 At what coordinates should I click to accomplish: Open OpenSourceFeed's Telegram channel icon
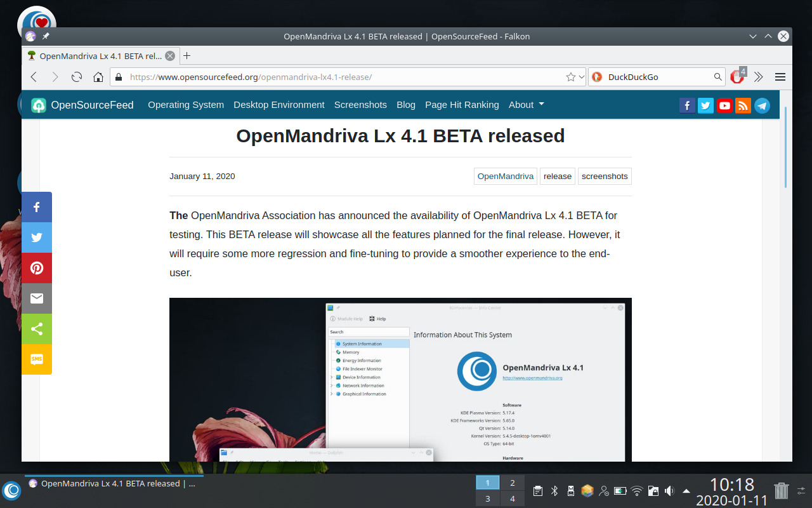click(762, 105)
